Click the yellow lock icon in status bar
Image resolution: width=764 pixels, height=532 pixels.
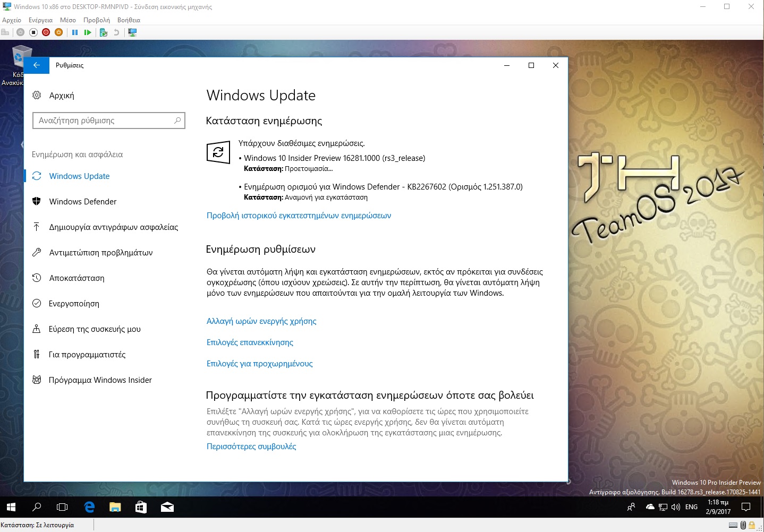752,525
